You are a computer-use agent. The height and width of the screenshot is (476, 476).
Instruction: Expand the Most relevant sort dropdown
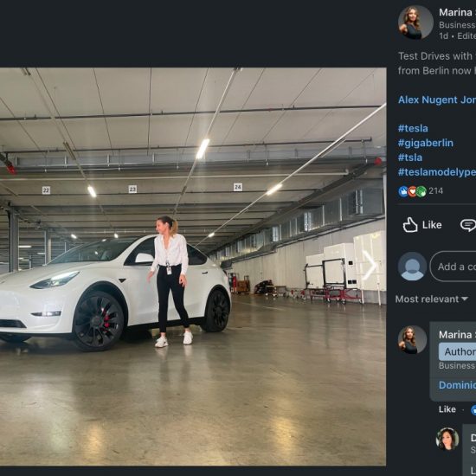click(x=431, y=299)
